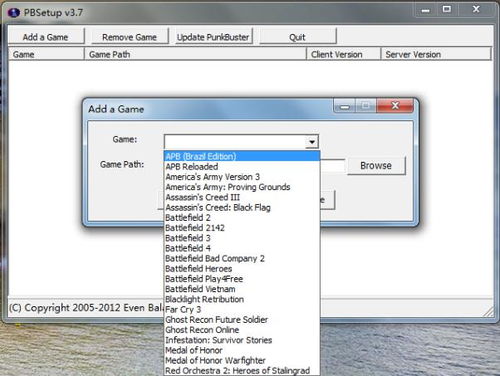Close the Add a Game dialog
This screenshot has width=500, height=376.
pyautogui.click(x=395, y=106)
